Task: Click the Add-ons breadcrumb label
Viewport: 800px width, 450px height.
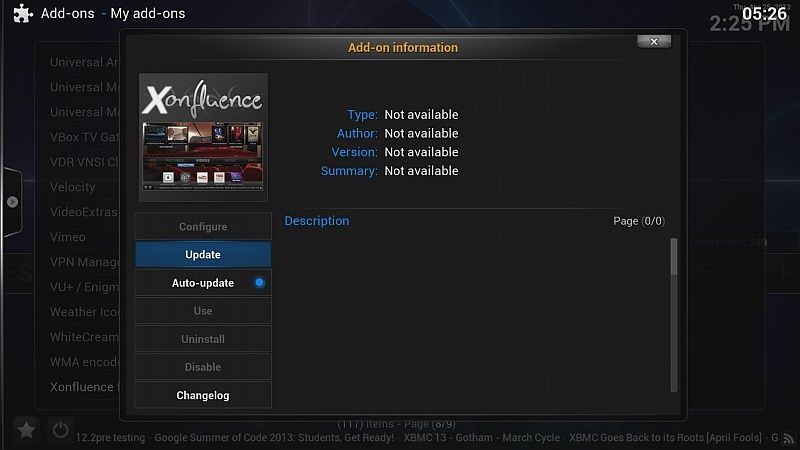Action: coord(67,13)
